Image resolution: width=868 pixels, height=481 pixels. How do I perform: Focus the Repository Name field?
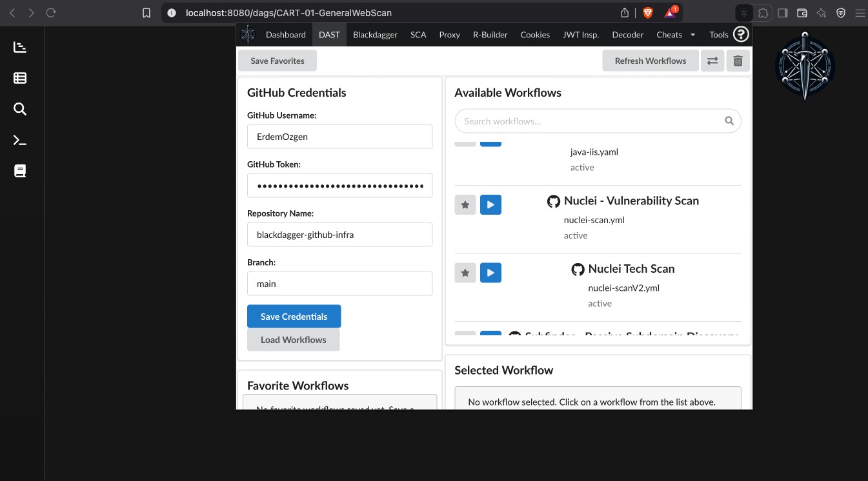[339, 235]
